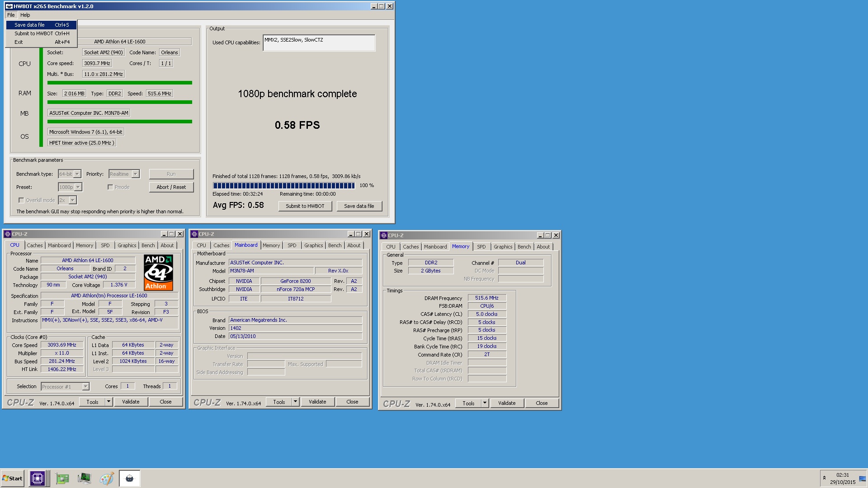Click the File menu

pyautogui.click(x=11, y=15)
